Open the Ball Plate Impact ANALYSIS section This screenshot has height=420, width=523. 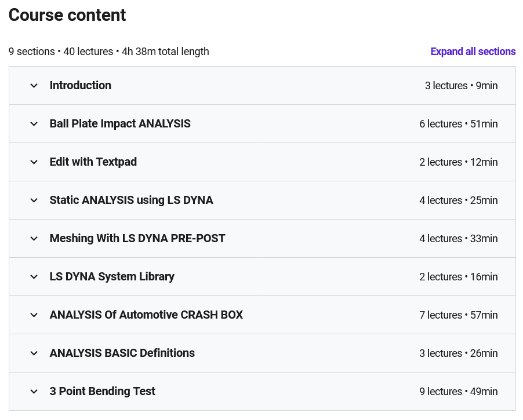[x=120, y=124]
